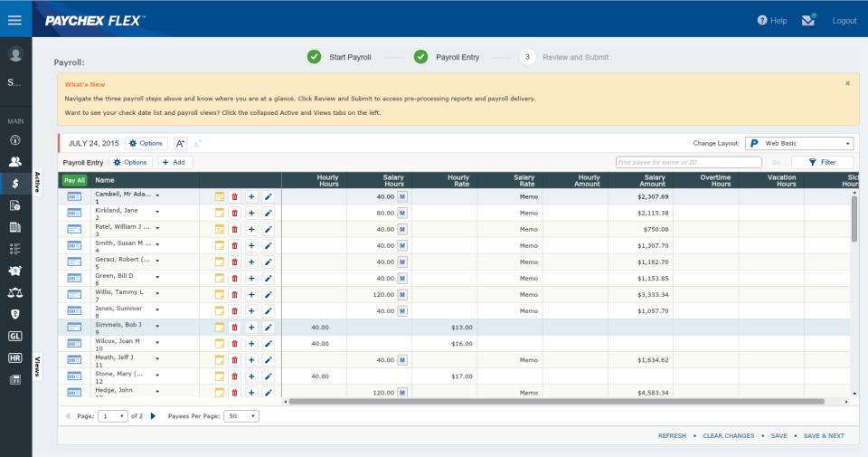Increase font size with larger A button
This screenshot has width=868, height=457.
[x=180, y=143]
